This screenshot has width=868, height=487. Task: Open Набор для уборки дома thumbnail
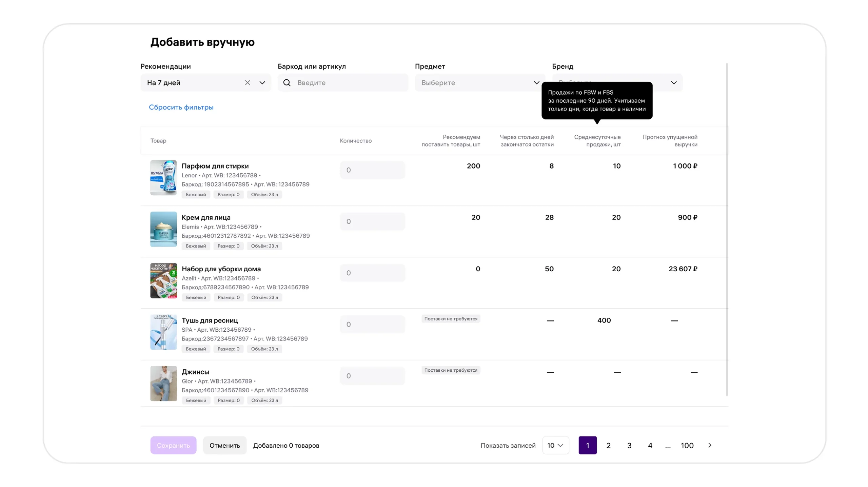pos(163,280)
